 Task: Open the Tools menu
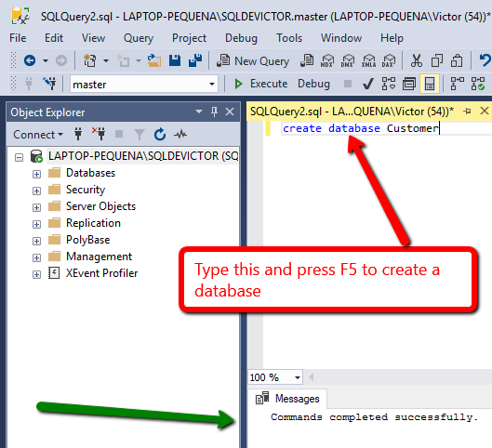pos(289,38)
